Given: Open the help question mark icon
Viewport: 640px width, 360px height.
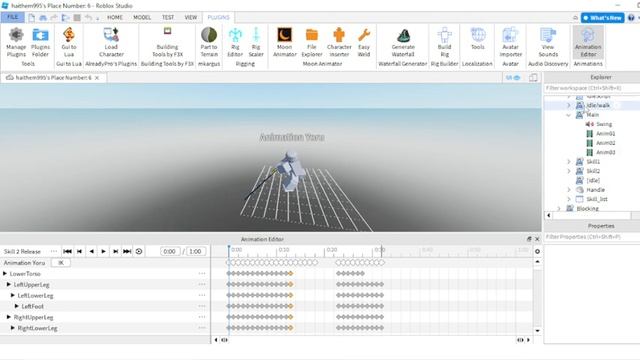Looking at the screenshot, I should pos(631,18).
